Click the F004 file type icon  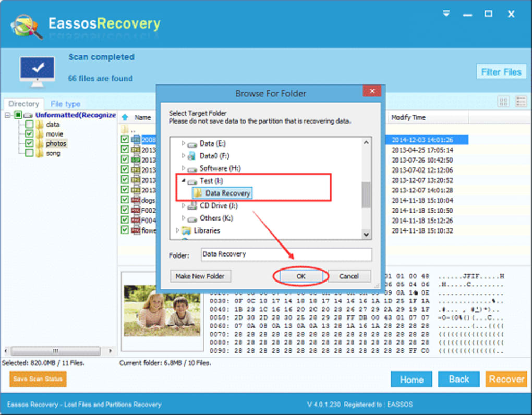[136, 221]
